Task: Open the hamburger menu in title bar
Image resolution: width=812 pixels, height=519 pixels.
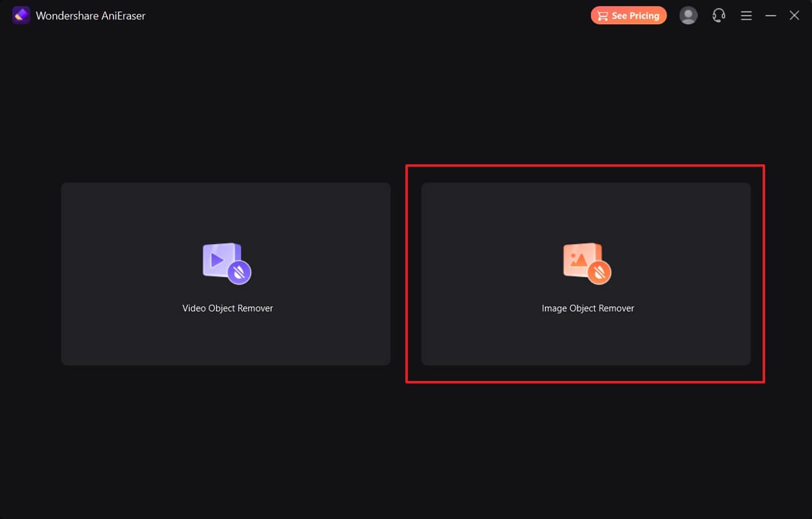Action: pyautogui.click(x=746, y=16)
